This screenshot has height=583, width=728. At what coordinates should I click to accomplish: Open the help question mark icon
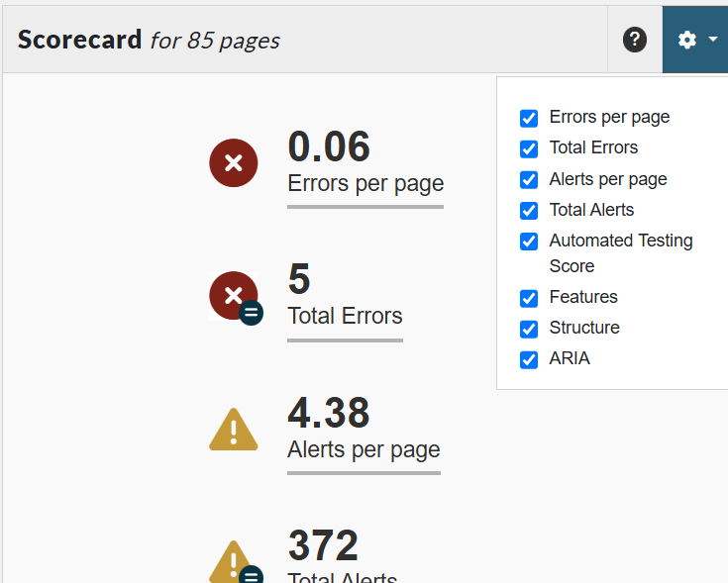pos(635,40)
